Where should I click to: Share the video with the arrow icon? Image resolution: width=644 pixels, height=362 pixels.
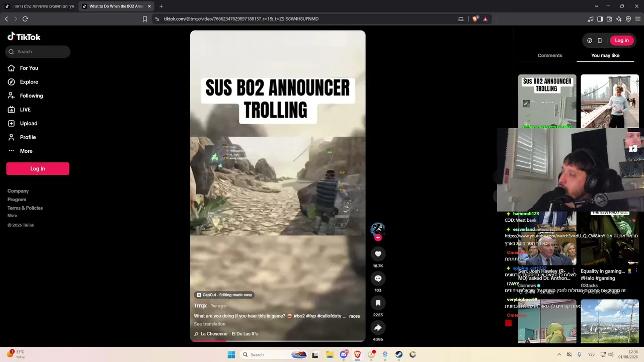coord(378,327)
